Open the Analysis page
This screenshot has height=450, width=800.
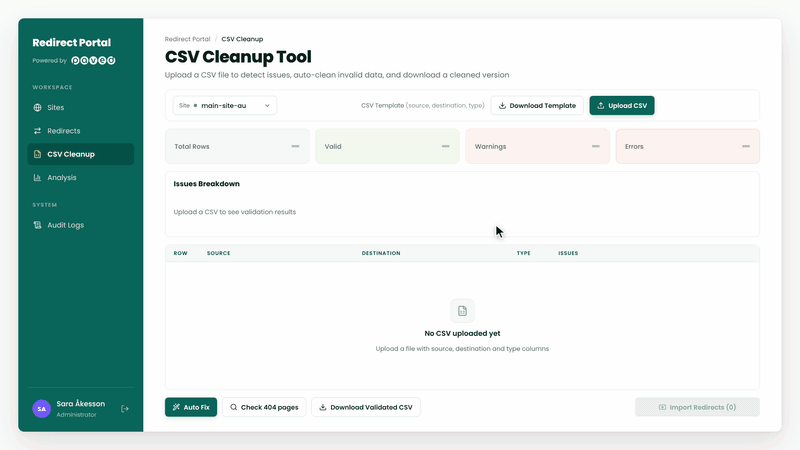point(81,178)
